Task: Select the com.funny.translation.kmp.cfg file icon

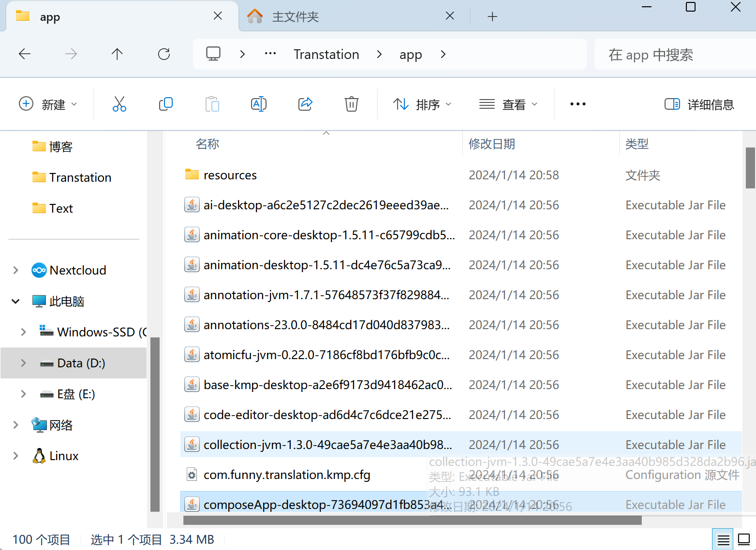Action: point(192,475)
